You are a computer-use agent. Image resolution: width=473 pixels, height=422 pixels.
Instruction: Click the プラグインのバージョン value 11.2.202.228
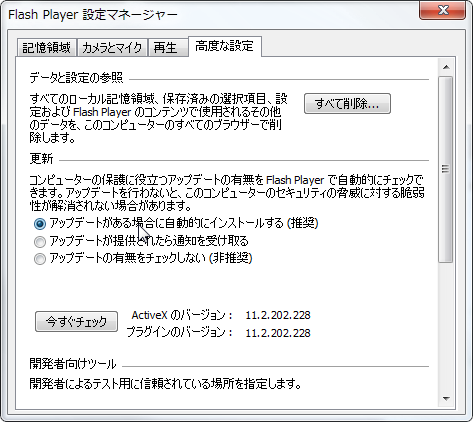click(278, 333)
